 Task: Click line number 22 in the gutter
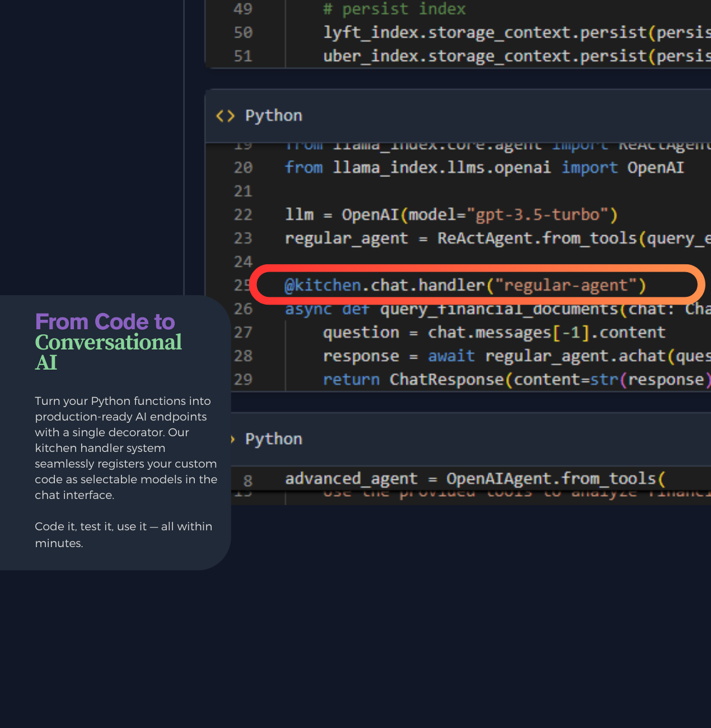[243, 214]
